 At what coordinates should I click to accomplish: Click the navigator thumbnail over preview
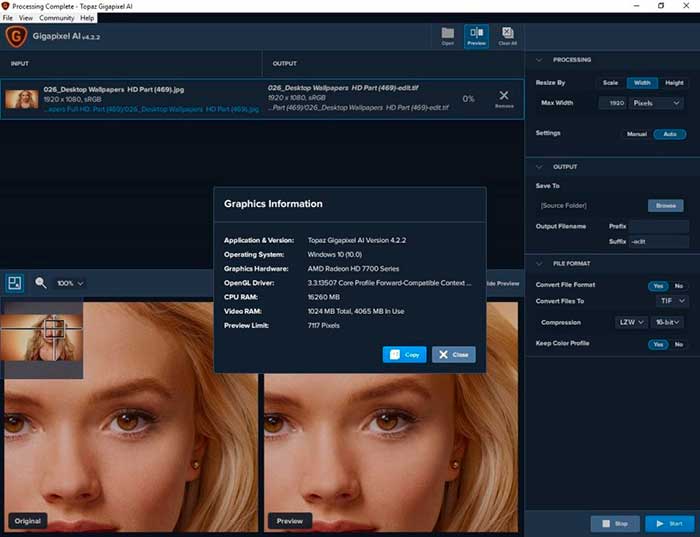click(42, 340)
